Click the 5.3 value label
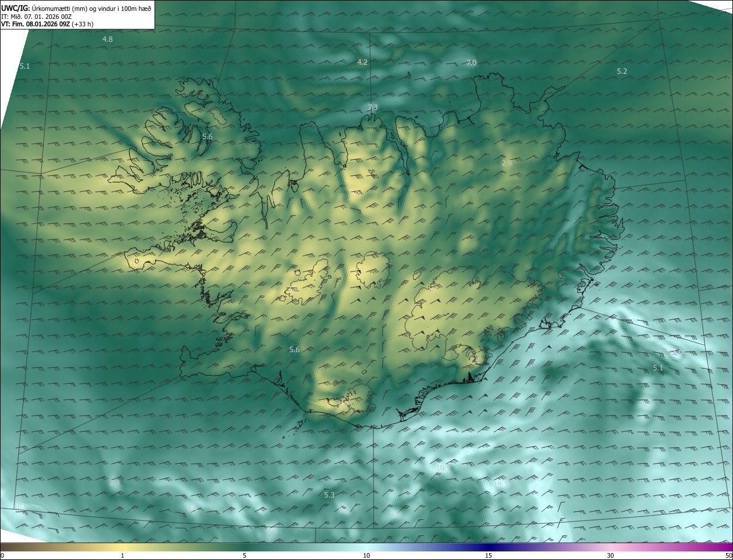733x560 pixels. 329,495
